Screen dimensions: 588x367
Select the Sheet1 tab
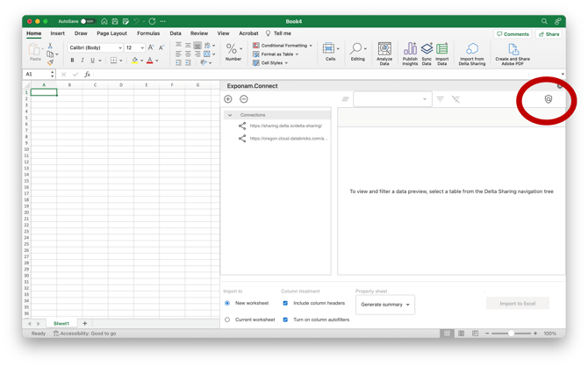[61, 323]
